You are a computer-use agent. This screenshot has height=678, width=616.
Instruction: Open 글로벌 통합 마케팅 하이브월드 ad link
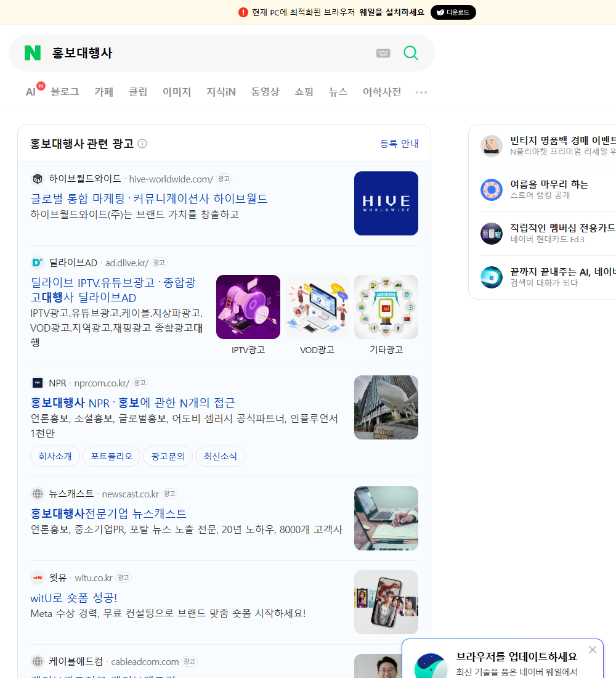148,198
